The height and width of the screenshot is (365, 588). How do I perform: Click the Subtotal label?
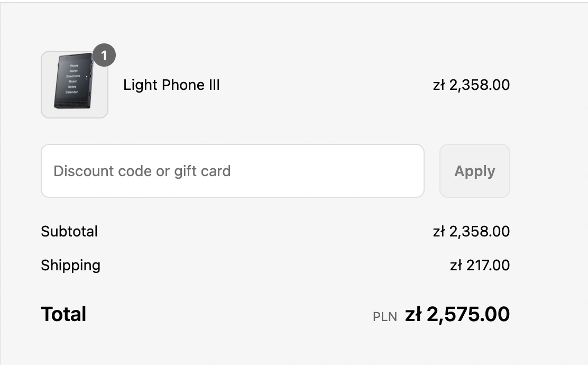click(x=69, y=232)
